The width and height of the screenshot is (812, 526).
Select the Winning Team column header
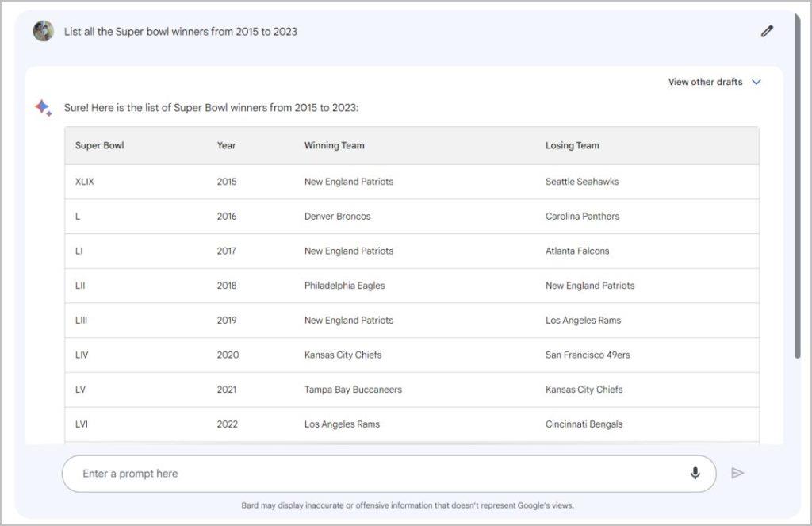(x=335, y=146)
